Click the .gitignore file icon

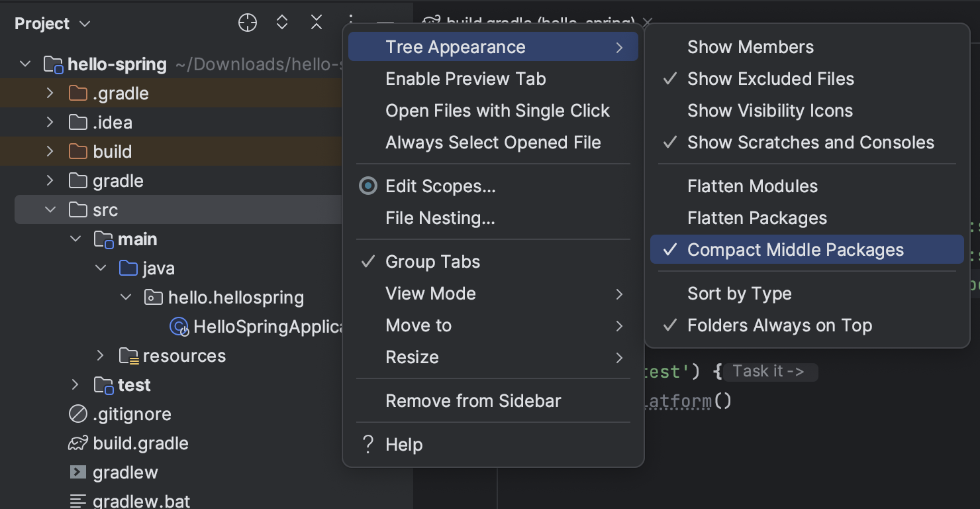[x=78, y=414]
